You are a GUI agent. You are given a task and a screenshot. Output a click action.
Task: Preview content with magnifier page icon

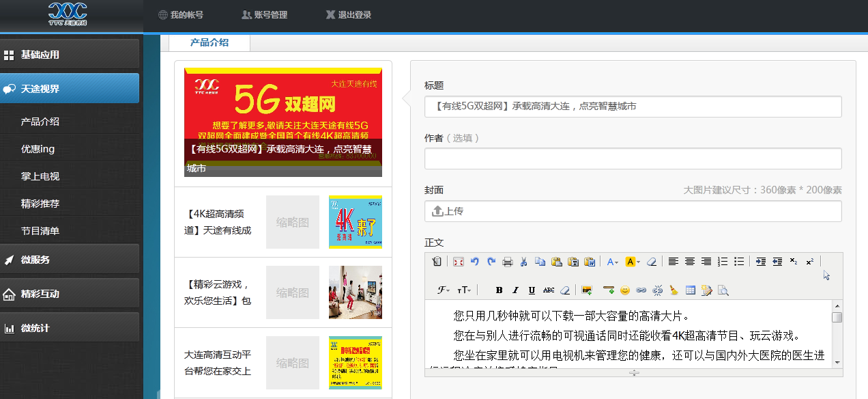(x=723, y=290)
